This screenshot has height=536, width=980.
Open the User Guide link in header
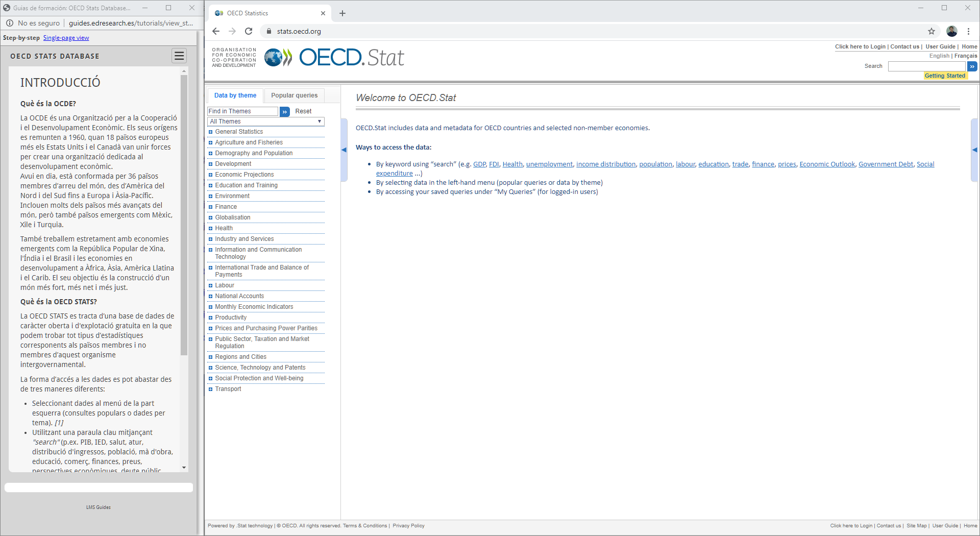click(x=940, y=46)
